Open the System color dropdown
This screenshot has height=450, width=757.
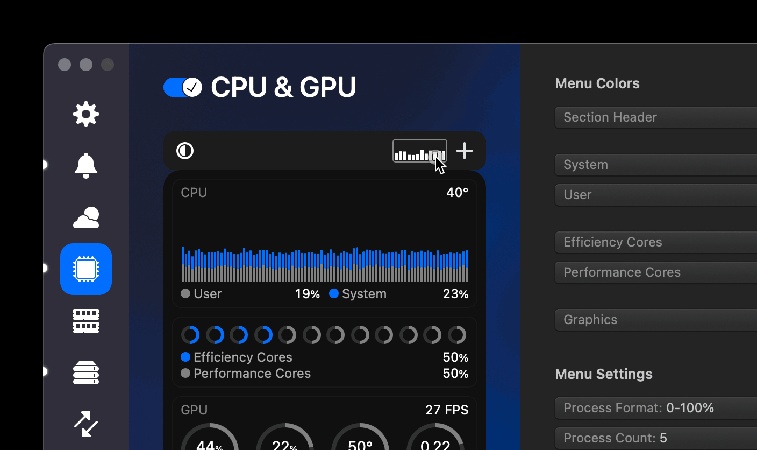655,165
